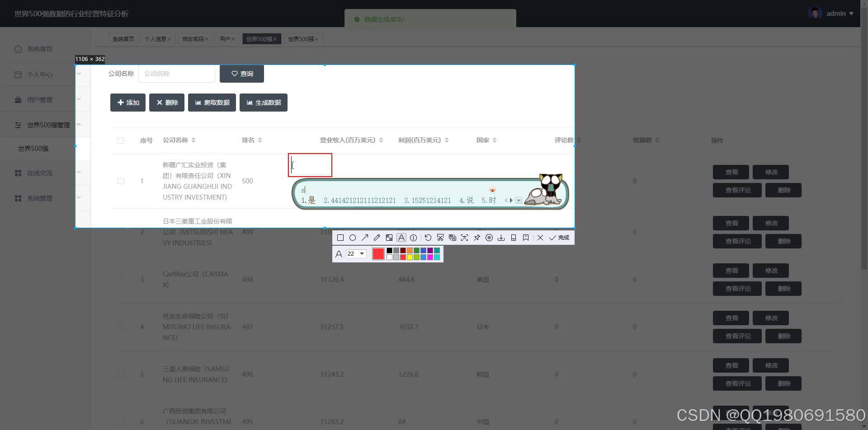Click the 爬取数据 crawl data button
Viewport: 868px width, 430px height.
click(x=212, y=103)
